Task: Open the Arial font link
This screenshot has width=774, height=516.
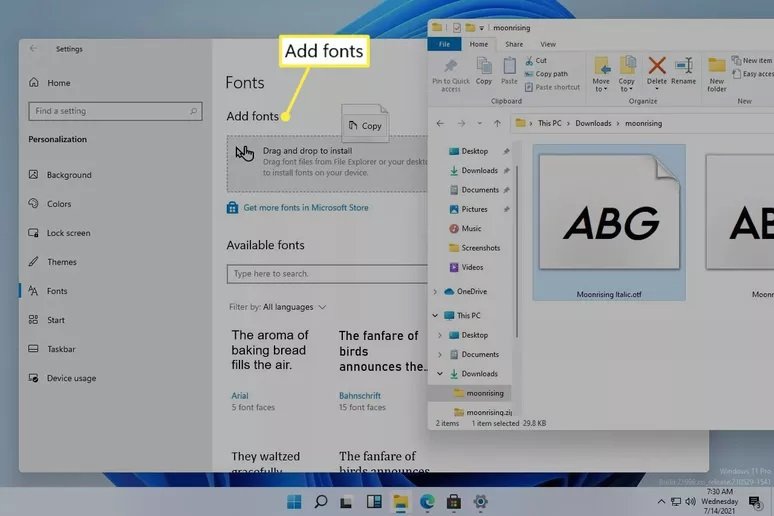Action: coord(240,396)
